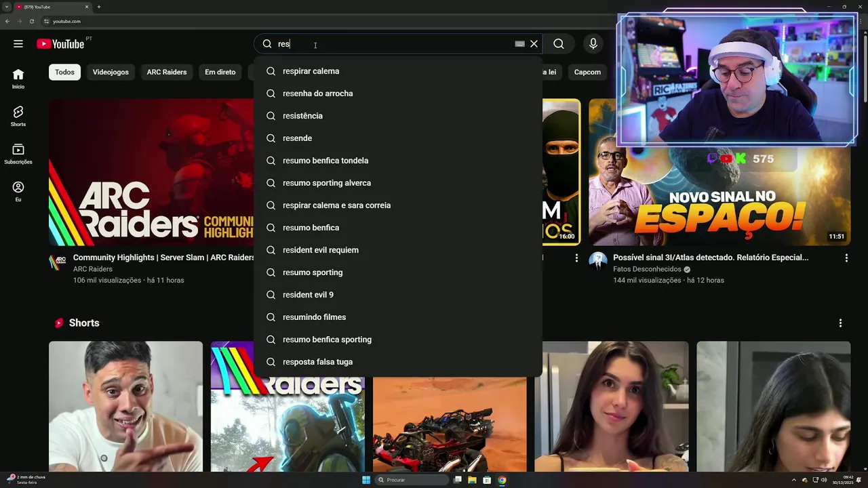Open Shorts in the left sidebar

(18, 117)
